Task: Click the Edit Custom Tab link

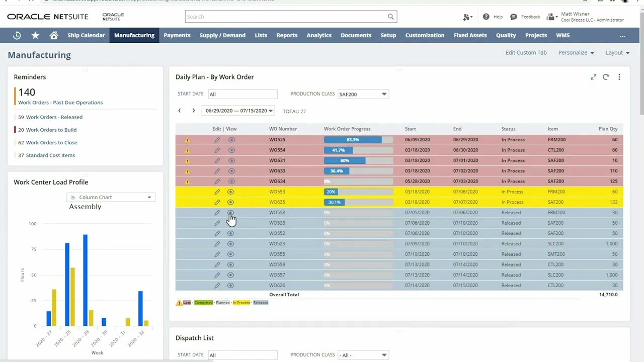Action: coord(526,52)
